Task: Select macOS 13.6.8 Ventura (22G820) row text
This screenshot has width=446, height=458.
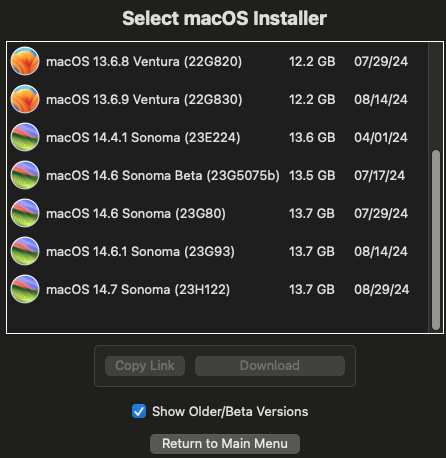Action: (x=144, y=62)
